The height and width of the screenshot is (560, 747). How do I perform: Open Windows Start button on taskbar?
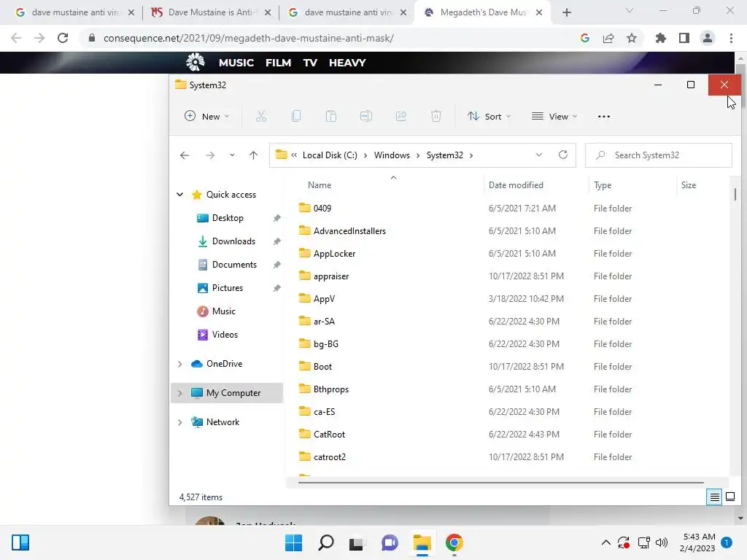293,542
